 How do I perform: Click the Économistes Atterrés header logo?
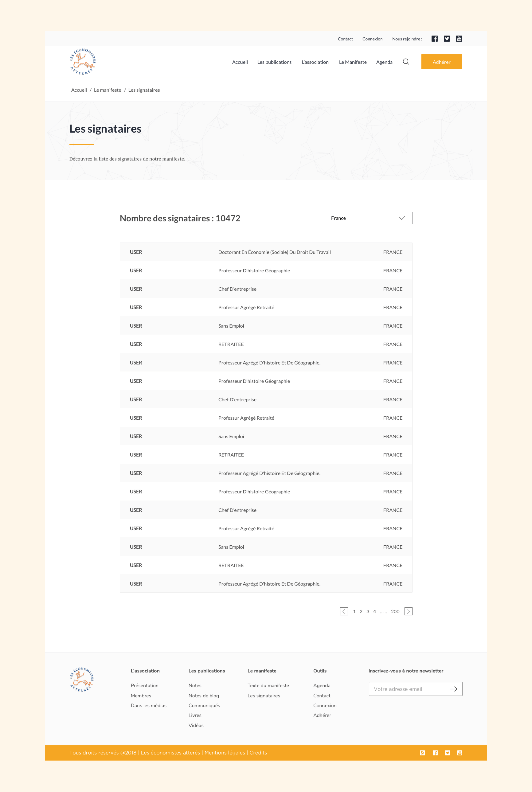point(82,61)
